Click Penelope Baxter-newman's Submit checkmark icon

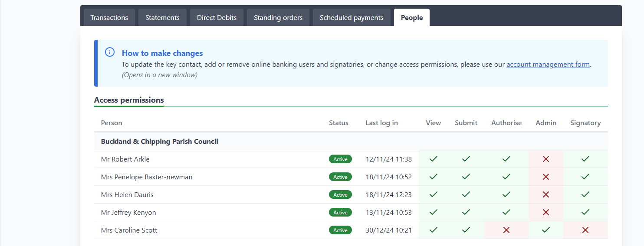(466, 177)
